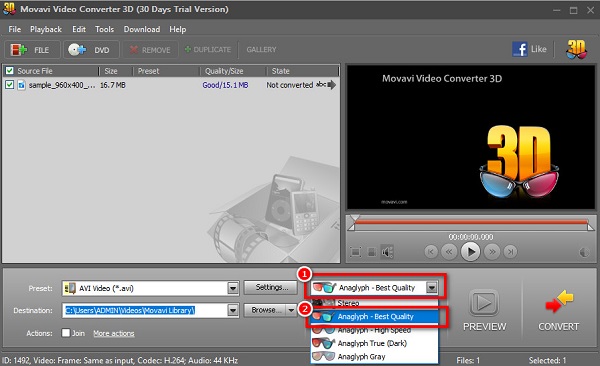Preview the 3D output
The width and height of the screenshot is (600, 366).
[484, 311]
